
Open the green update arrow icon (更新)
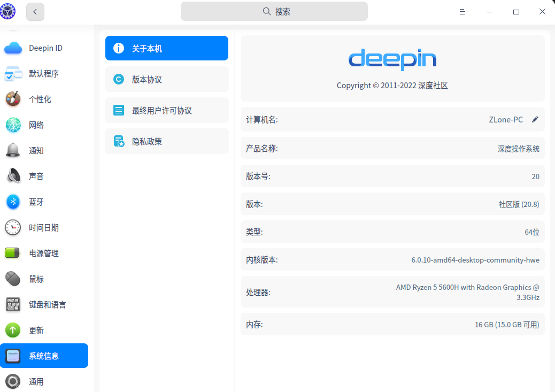pyautogui.click(x=13, y=330)
